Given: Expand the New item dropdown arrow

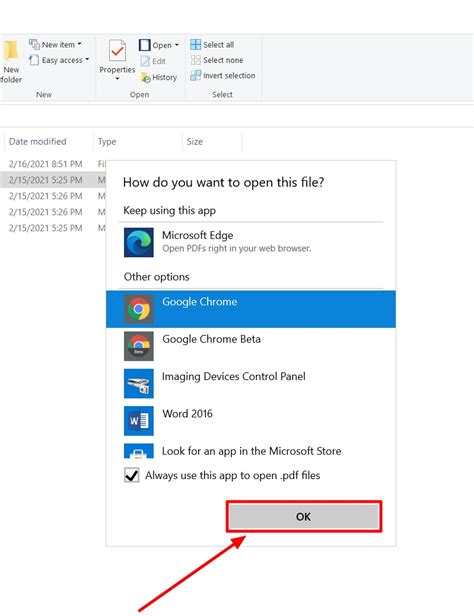Looking at the screenshot, I should pos(80,44).
